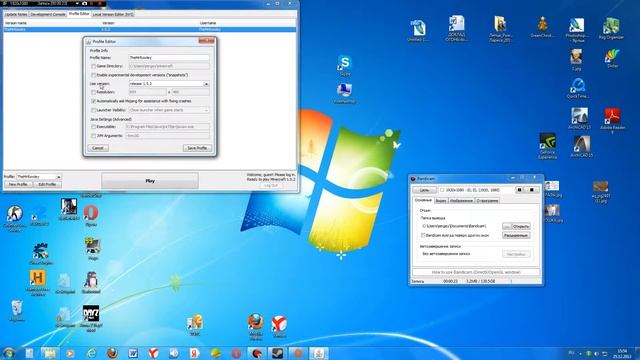Open the Recycle Bin on desktop

point(17,311)
